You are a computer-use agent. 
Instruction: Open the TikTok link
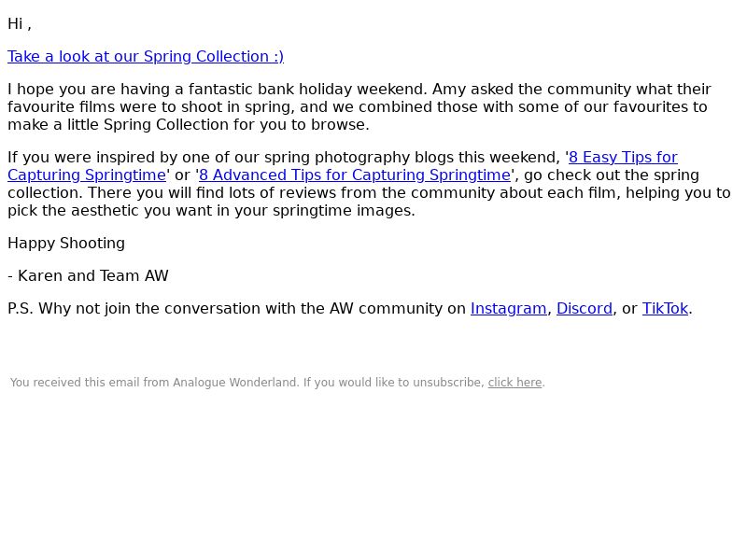coord(665,309)
